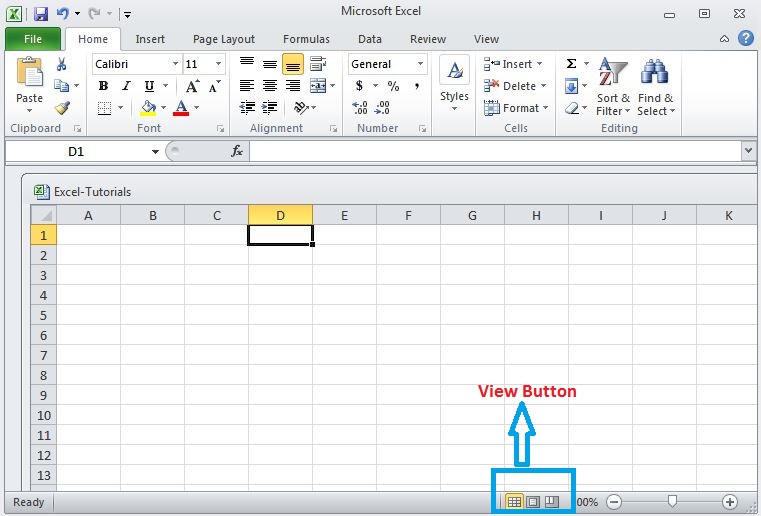Select row 7 header
The image size is (761, 516).
tap(43, 355)
